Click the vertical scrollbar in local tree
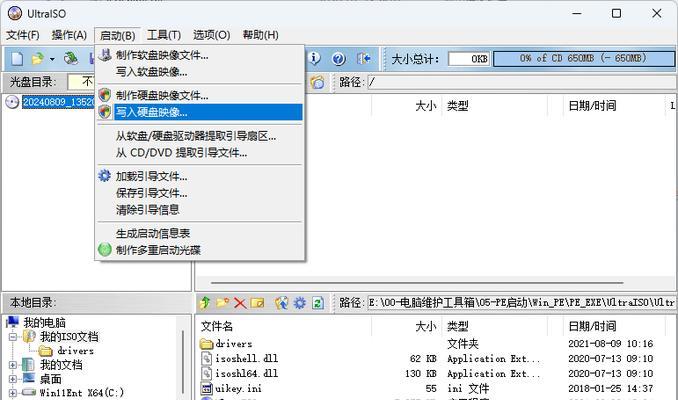This screenshot has height=400, width=678. point(183,363)
